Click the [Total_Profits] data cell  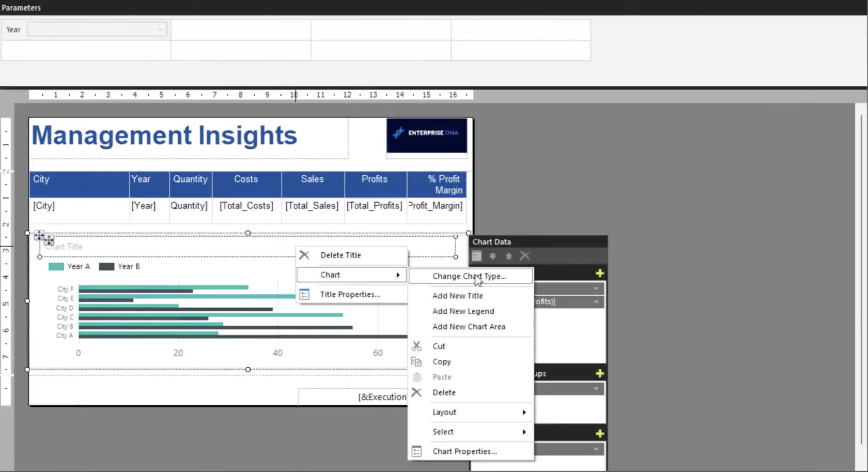click(376, 210)
